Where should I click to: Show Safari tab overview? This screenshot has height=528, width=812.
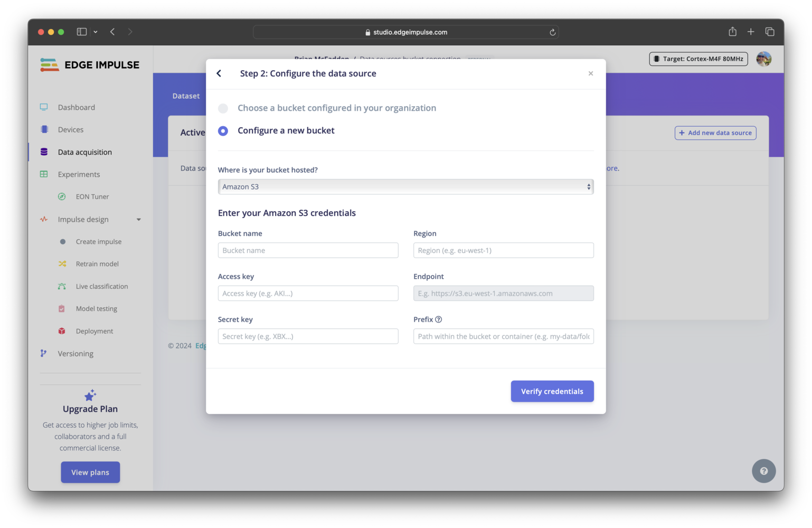click(x=770, y=32)
